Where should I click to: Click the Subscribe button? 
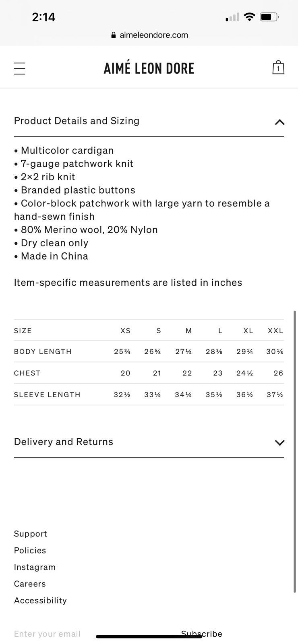(x=202, y=634)
